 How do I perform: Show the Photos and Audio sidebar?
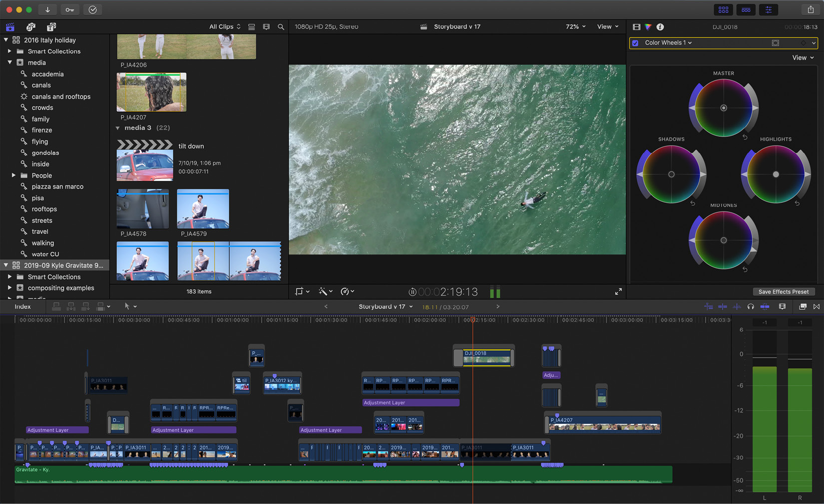click(30, 27)
